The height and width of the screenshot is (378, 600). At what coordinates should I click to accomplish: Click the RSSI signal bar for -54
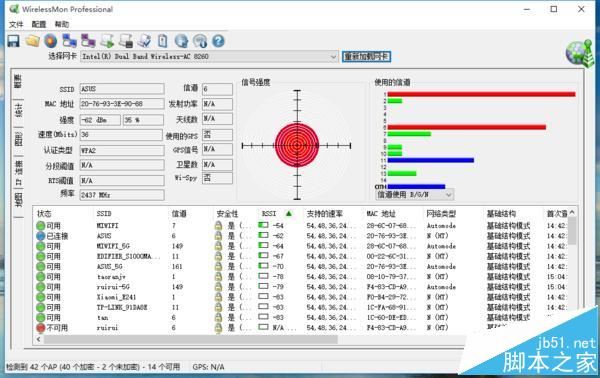(263, 225)
